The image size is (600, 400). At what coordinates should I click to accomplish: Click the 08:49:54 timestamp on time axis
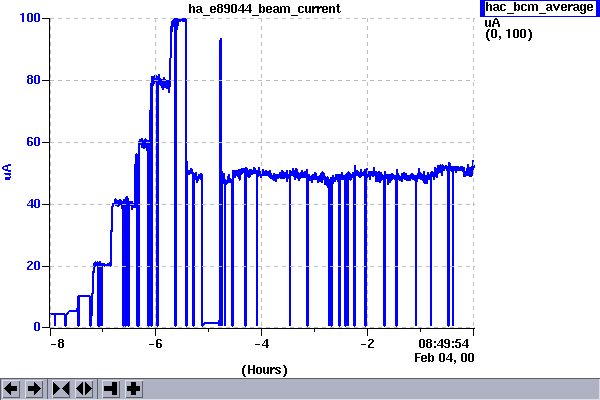pos(445,344)
